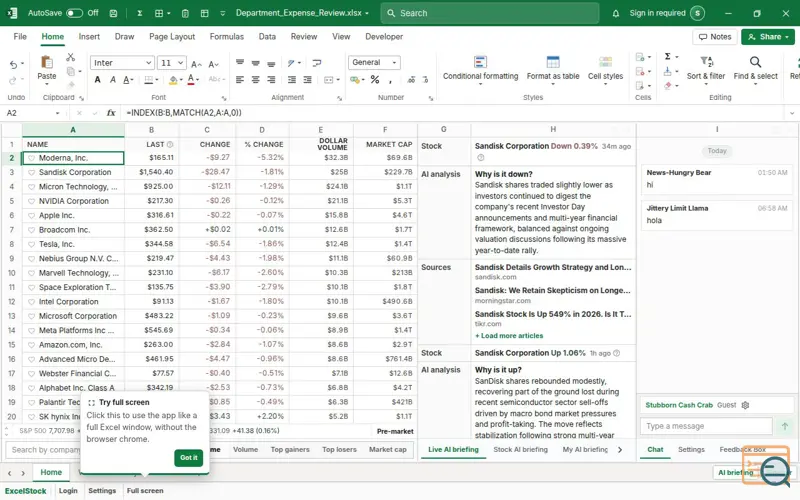800x500 pixels.
Task: Click the Cut scissors icon
Action: [70, 57]
